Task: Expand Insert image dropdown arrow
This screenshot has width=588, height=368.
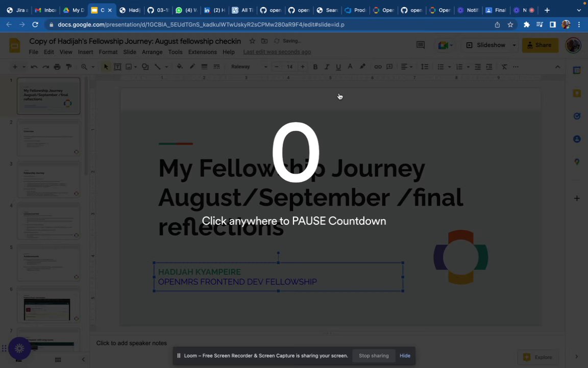Action: pos(135,67)
